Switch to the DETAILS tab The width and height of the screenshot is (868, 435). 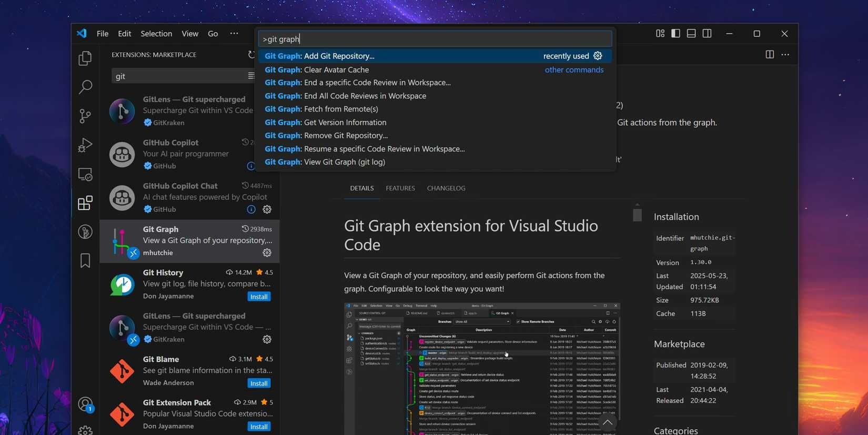[362, 188]
